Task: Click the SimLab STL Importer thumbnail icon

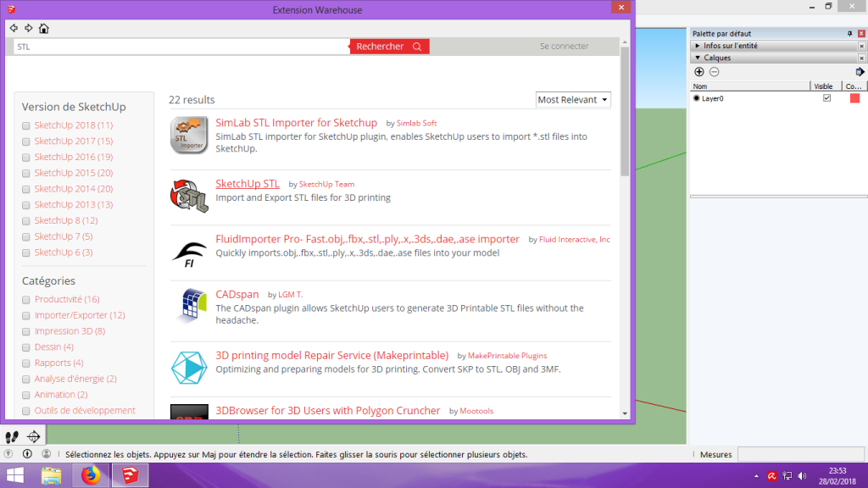Action: [x=189, y=135]
